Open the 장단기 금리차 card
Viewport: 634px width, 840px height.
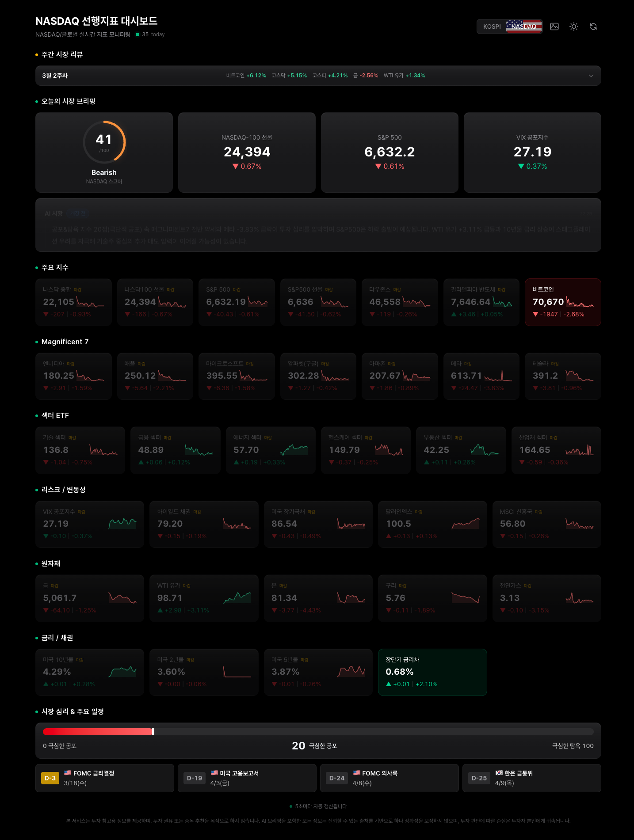[x=432, y=672]
